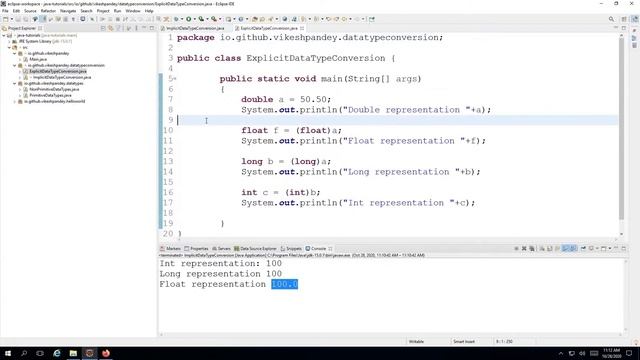Screen dimensions: 640x360
Task: Close the Project Explorer view tab
Action: [x=40, y=28]
